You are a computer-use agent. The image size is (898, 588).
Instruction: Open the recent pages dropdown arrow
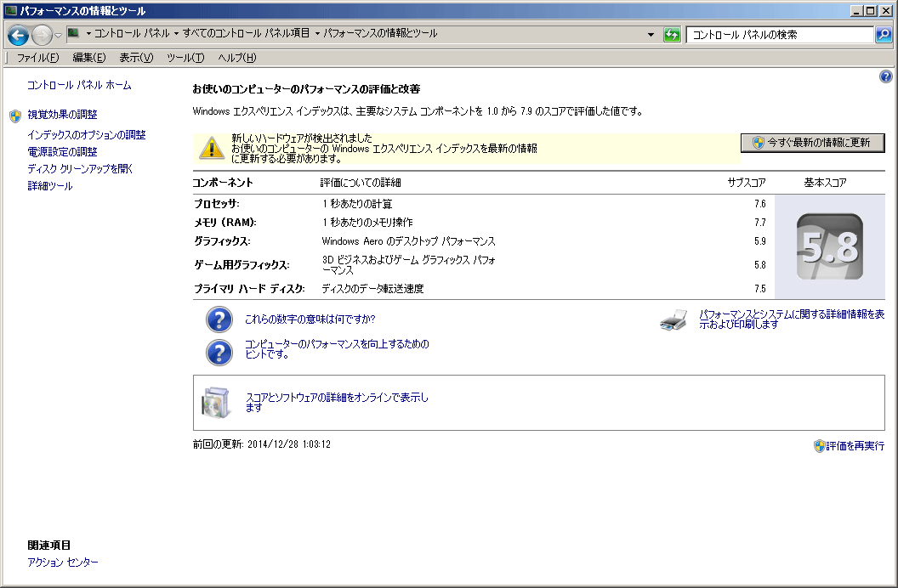click(58, 36)
